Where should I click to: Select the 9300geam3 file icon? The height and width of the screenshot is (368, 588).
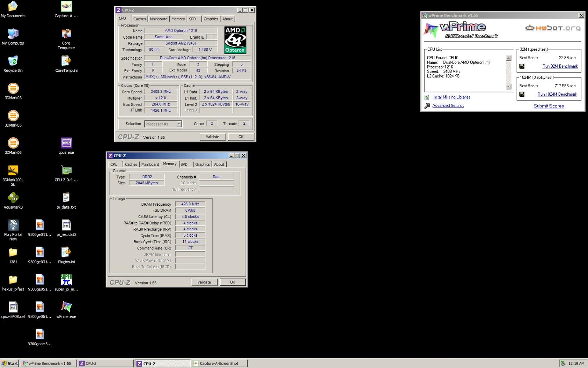click(39, 337)
